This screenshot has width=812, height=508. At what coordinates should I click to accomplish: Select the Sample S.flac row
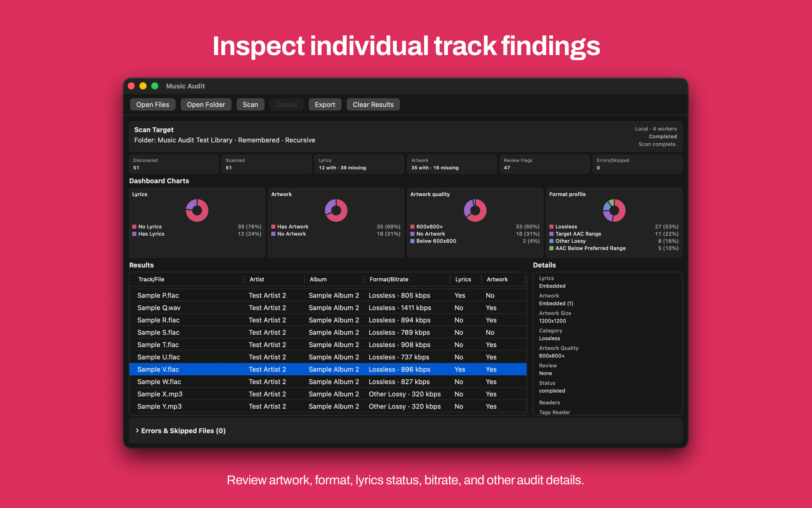point(328,332)
